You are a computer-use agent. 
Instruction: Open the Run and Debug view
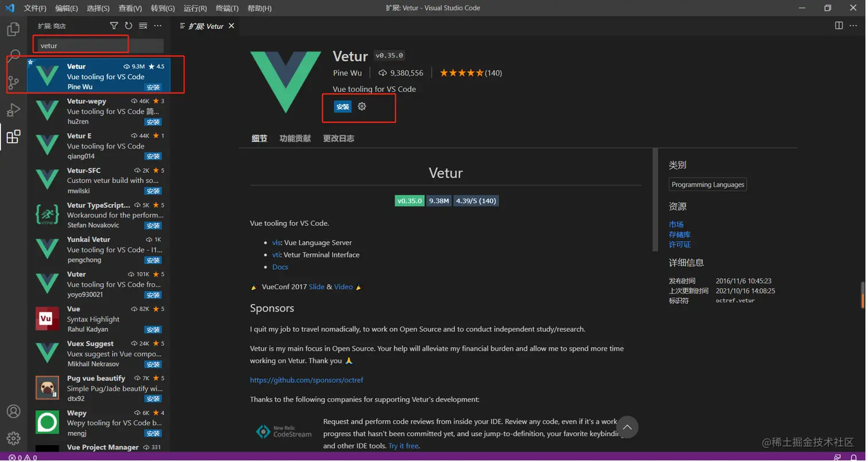pos(13,110)
